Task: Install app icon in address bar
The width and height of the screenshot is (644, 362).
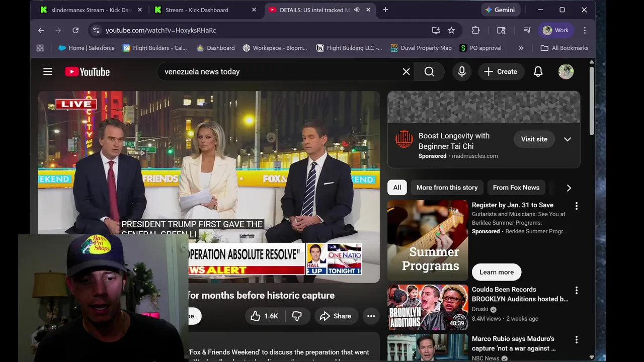Action: pos(436,30)
